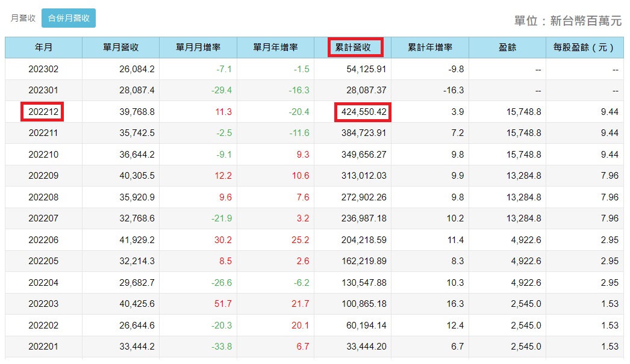The width and height of the screenshot is (630, 364).
Task: Click the 年月 column header
Action: point(43,48)
